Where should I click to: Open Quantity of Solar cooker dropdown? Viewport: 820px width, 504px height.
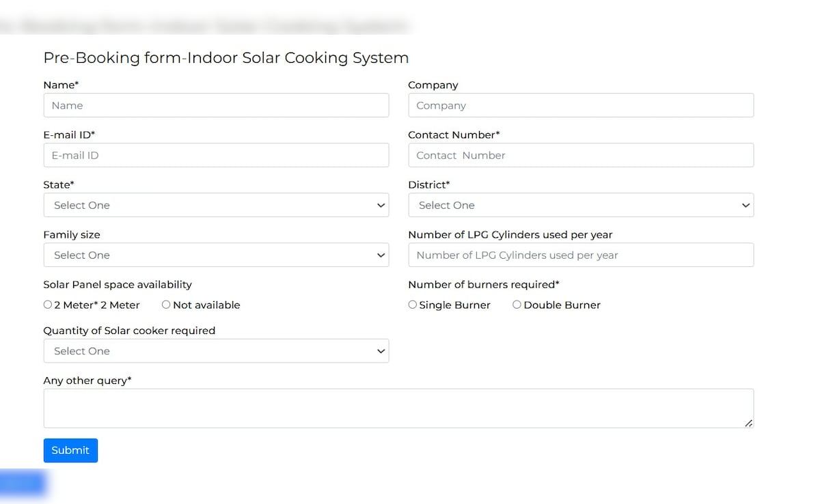216,351
